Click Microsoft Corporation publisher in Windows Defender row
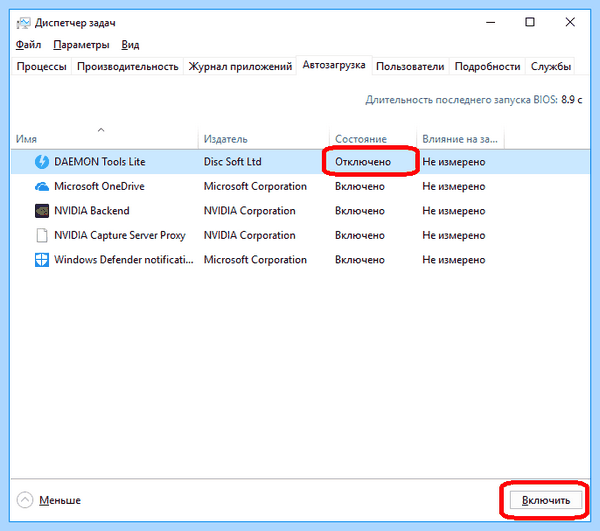 click(255, 260)
